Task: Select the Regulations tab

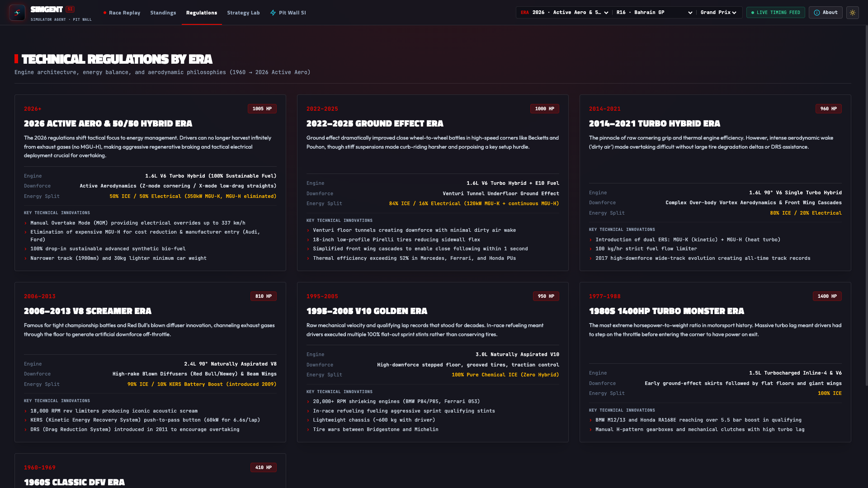Action: (202, 13)
